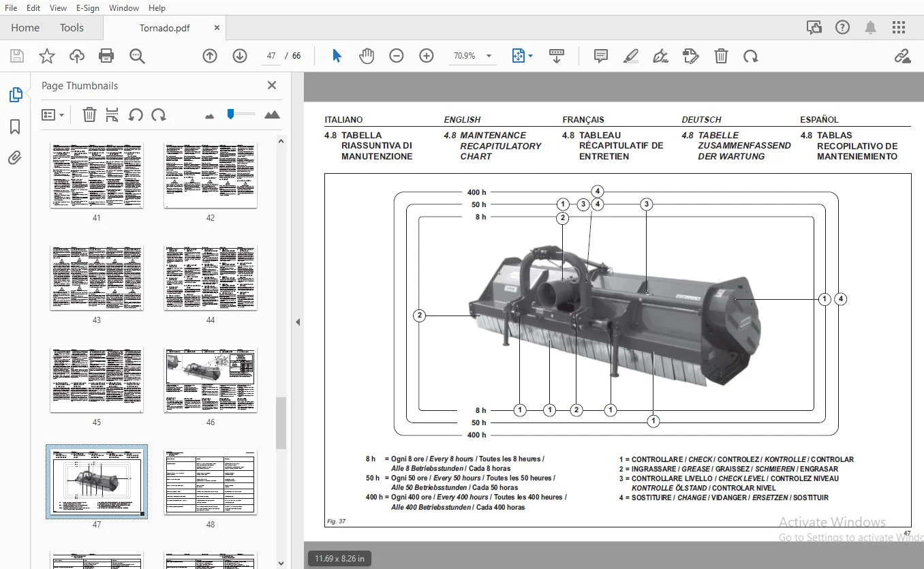Open the edit PDF page tool
Screen dimensions: 924x569
pyautogui.click(x=690, y=56)
